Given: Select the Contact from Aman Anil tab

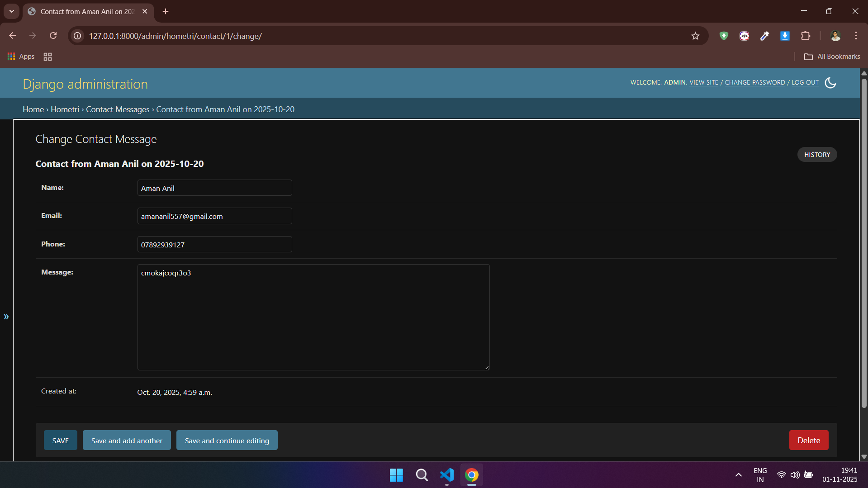Looking at the screenshot, I should [x=88, y=11].
